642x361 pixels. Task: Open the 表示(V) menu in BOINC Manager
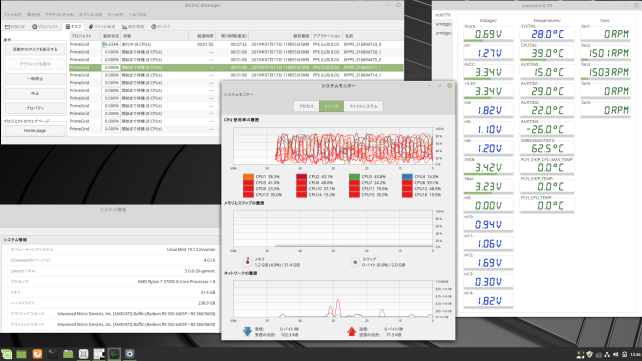click(34, 15)
